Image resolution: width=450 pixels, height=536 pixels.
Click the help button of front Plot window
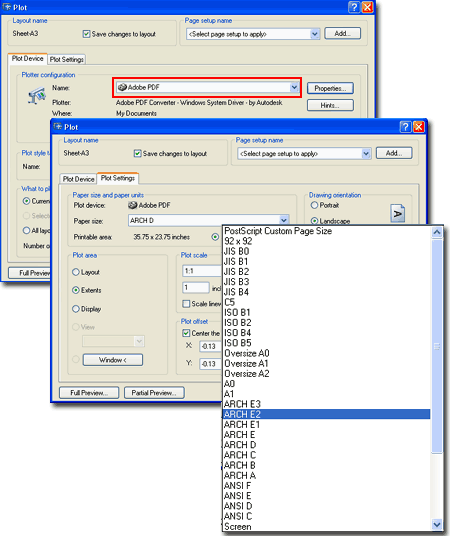405,127
